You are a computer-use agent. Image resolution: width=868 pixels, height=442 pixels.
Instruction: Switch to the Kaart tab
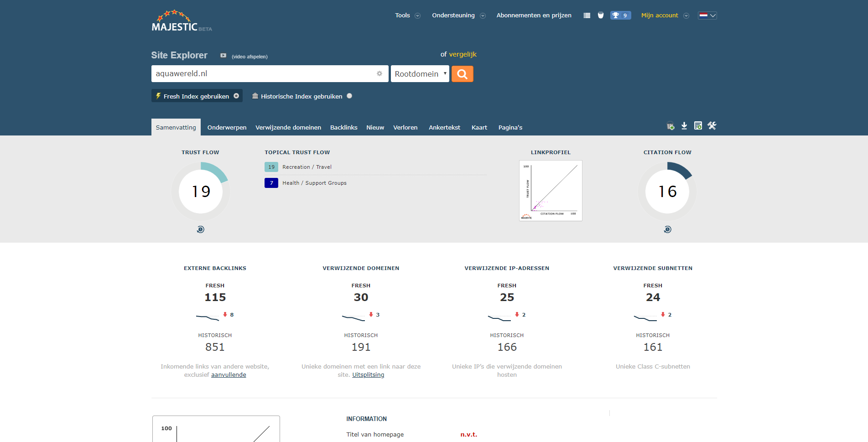point(479,127)
